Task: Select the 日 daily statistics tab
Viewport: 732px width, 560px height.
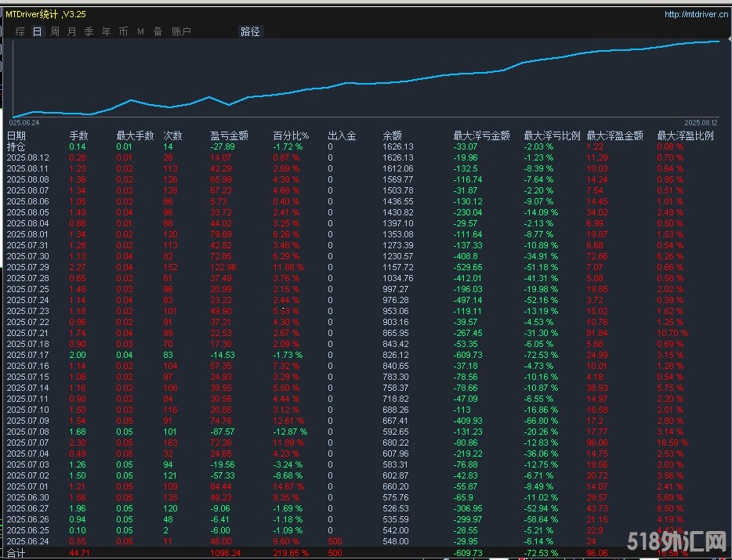Action: [x=37, y=31]
